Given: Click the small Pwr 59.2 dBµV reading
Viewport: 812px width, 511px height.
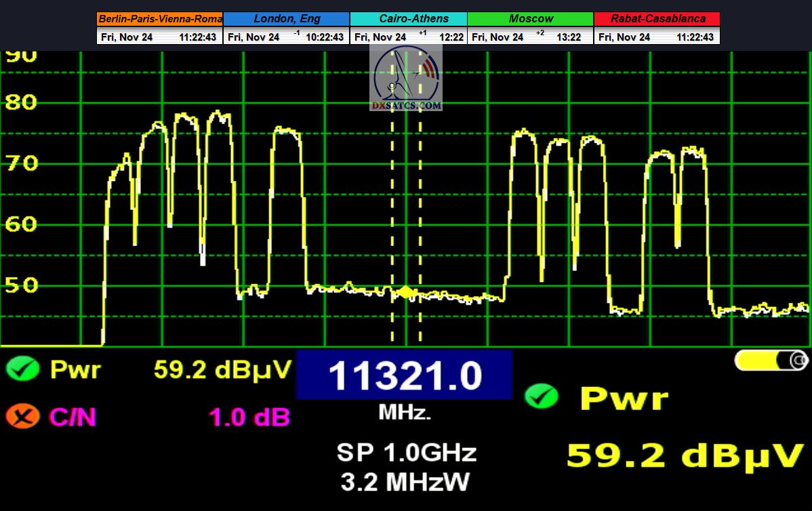Looking at the screenshot, I should (222, 369).
